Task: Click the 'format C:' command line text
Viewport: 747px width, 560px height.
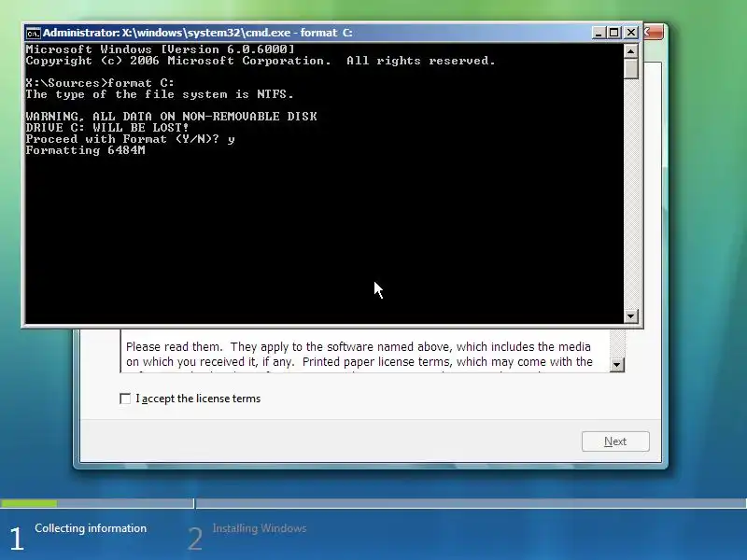Action: coord(141,83)
